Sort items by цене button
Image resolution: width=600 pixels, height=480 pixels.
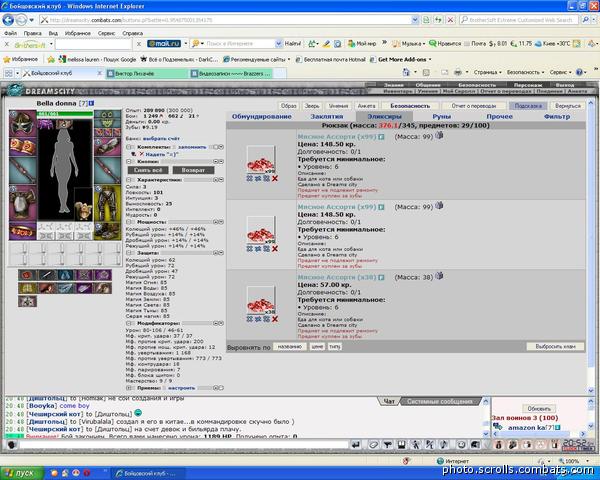[x=317, y=347]
